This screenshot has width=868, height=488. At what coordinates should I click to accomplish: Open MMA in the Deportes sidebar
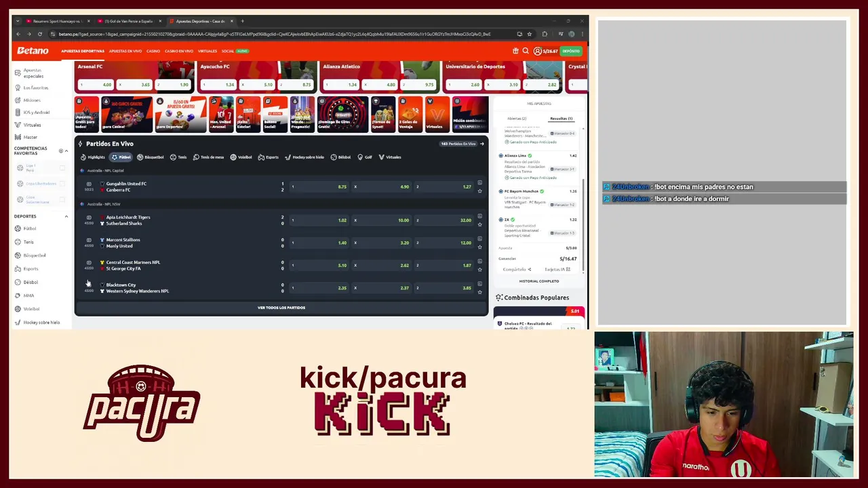[28, 296]
